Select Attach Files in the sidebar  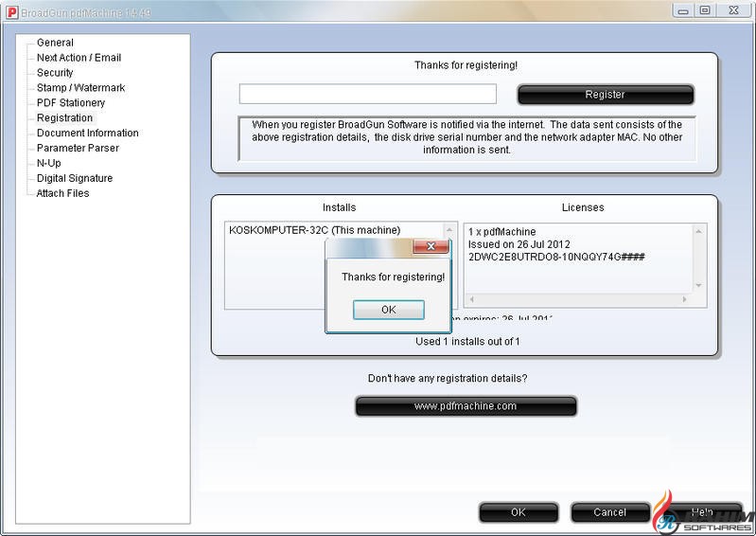[62, 193]
